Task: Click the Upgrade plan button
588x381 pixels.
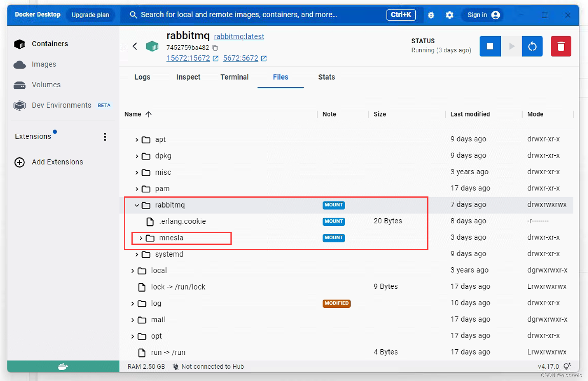Action: [x=90, y=15]
